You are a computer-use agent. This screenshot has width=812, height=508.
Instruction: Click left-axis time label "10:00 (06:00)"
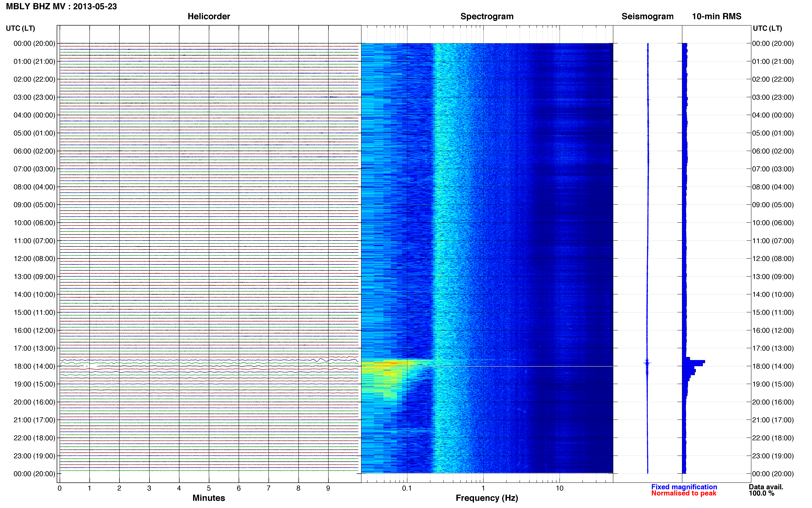coord(34,223)
